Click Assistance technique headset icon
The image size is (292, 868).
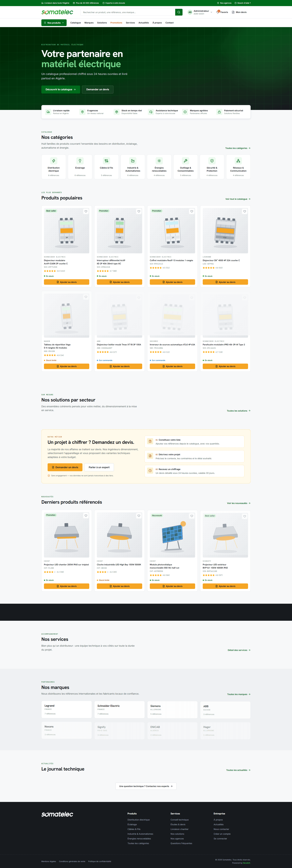pyautogui.click(x=151, y=112)
